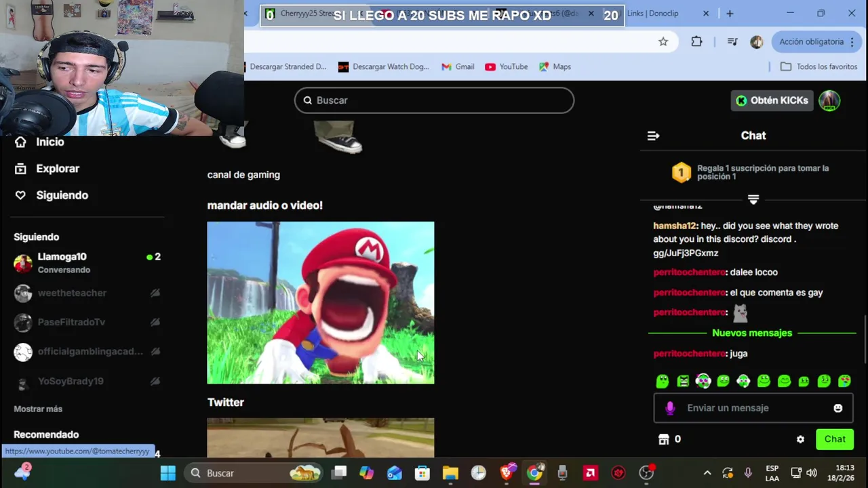Open the Gmail bookmark
Image resolution: width=868 pixels, height=488 pixels.
tap(458, 66)
